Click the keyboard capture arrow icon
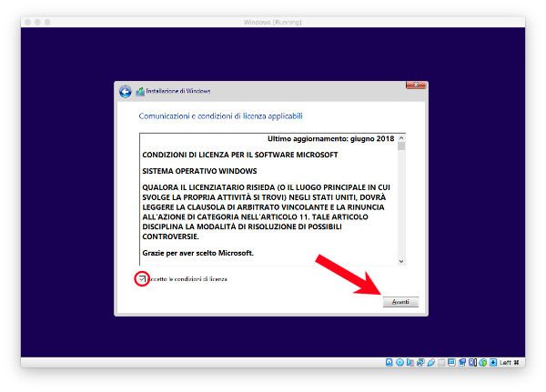This screenshot has height=392, width=546. tap(493, 362)
